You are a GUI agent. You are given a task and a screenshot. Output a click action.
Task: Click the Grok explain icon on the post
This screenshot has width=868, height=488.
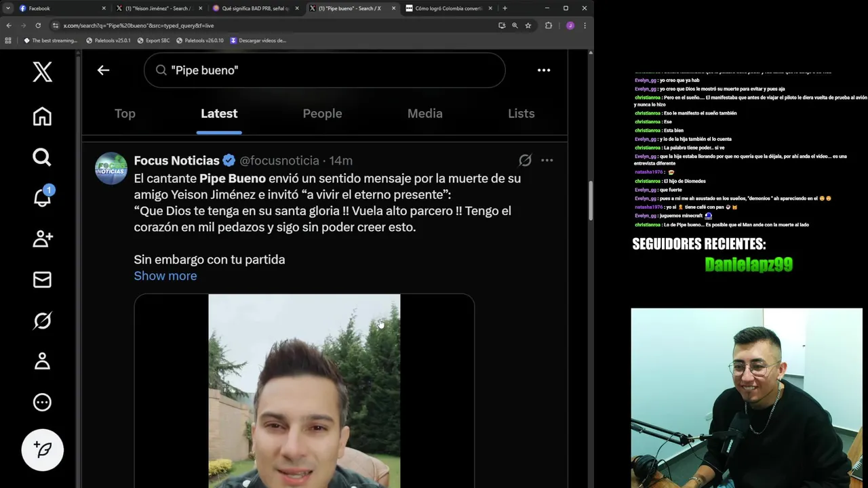coord(525,161)
